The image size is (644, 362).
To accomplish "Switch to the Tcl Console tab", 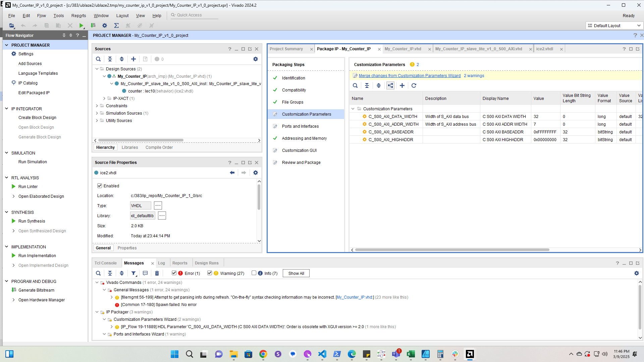I will pos(105,263).
